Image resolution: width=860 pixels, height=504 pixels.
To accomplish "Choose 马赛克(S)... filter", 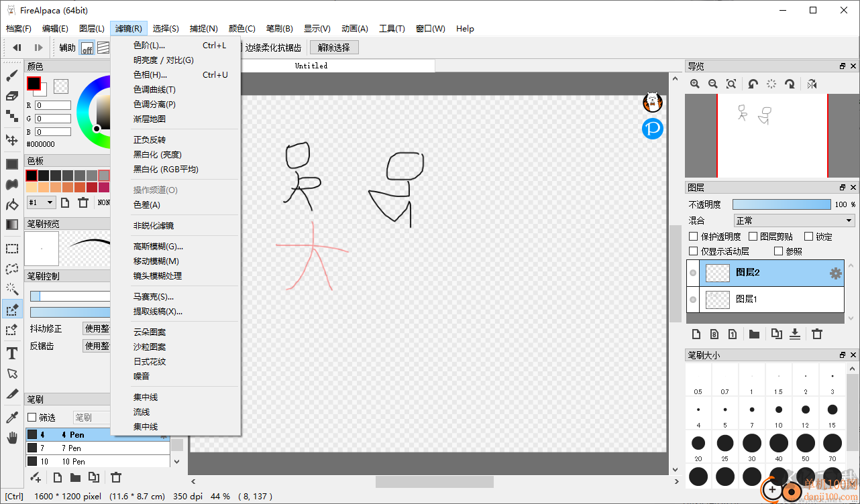I will pos(176,297).
